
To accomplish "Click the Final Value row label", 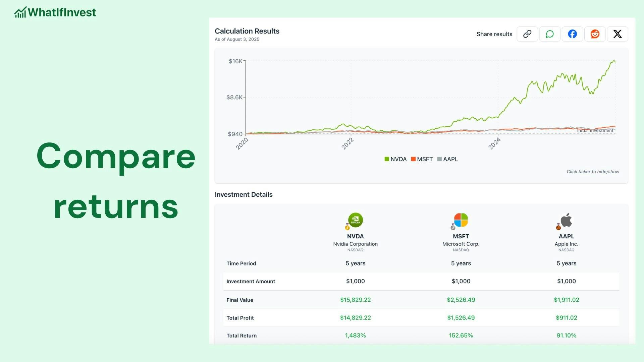I will point(240,300).
